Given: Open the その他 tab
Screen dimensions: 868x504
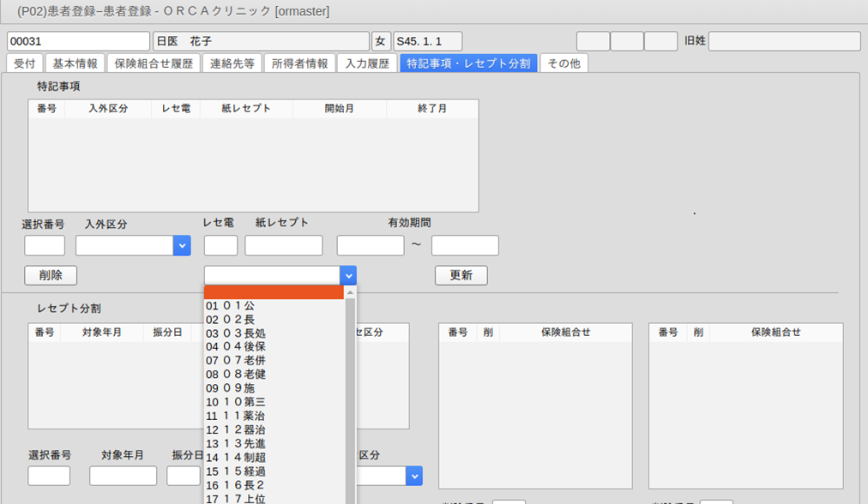Looking at the screenshot, I should (564, 63).
